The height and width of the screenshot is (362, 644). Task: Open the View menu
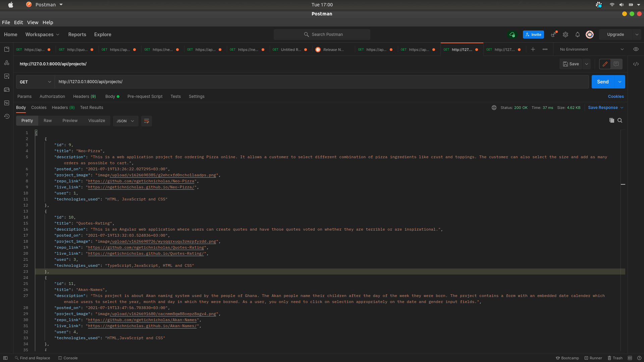[x=33, y=22]
